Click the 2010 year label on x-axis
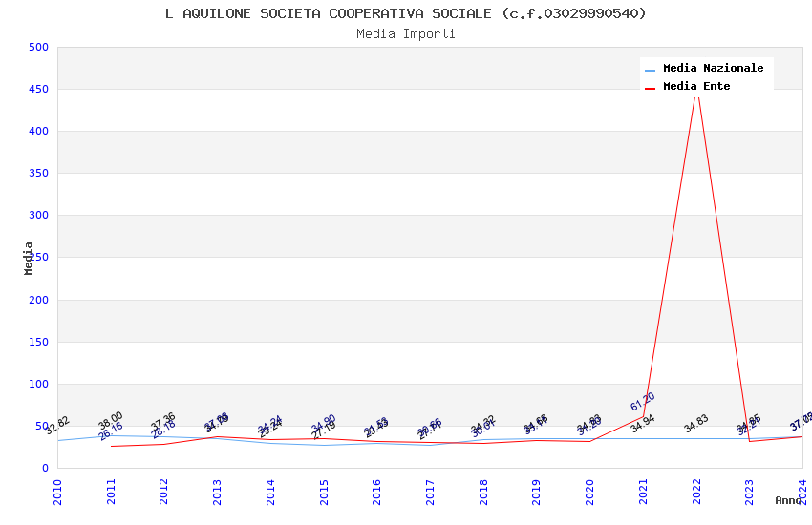This screenshot has height=525, width=812. click(57, 492)
